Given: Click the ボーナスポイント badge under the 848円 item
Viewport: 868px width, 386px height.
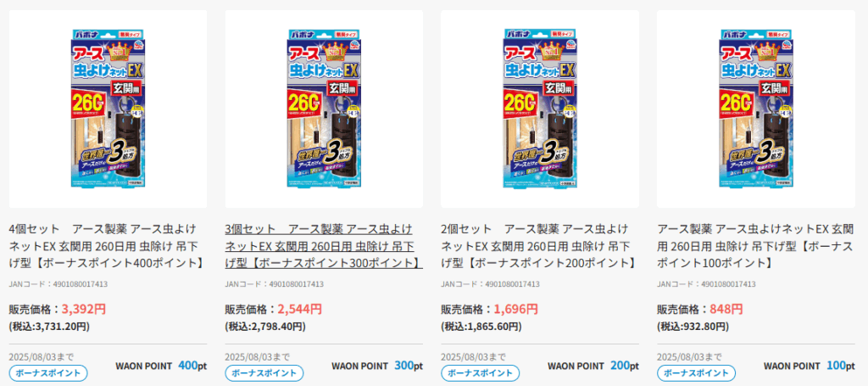Looking at the screenshot, I should coord(696,372).
